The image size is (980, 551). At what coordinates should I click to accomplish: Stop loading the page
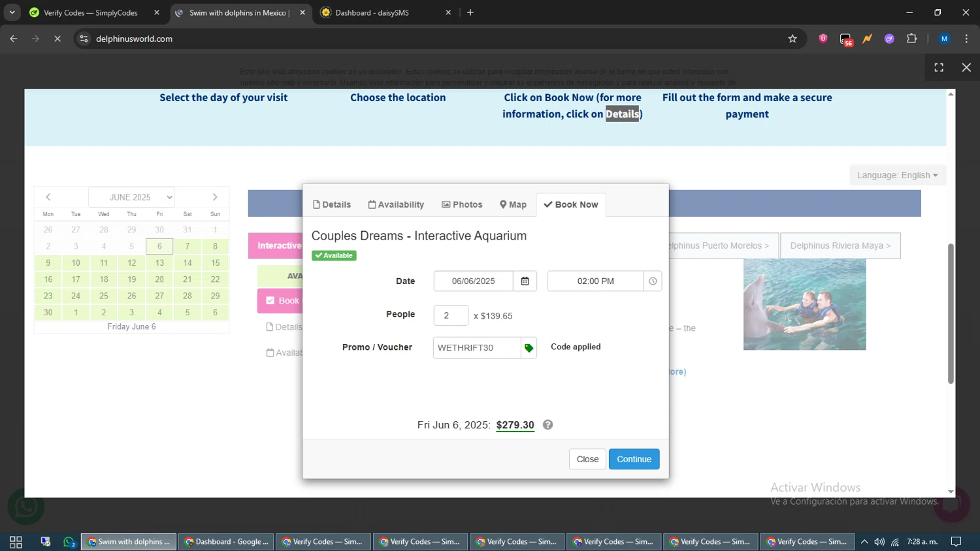click(x=57, y=39)
